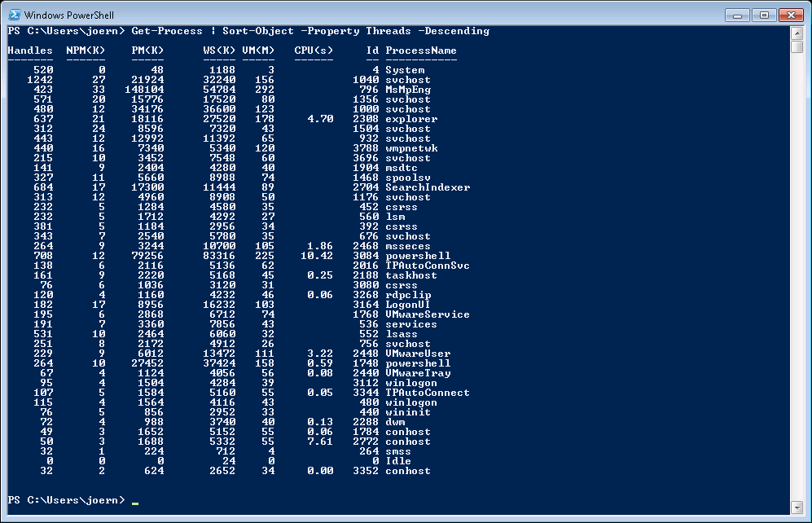The height and width of the screenshot is (523, 812).
Task: Click the VMwareTray process name
Action: (x=418, y=373)
